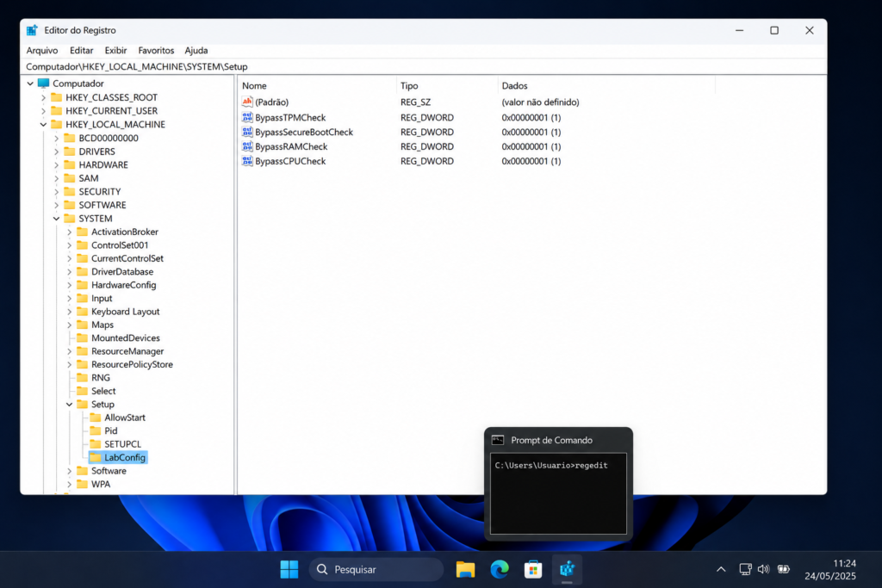Click the SETUPCL folder icon
882x588 pixels.
coord(95,444)
